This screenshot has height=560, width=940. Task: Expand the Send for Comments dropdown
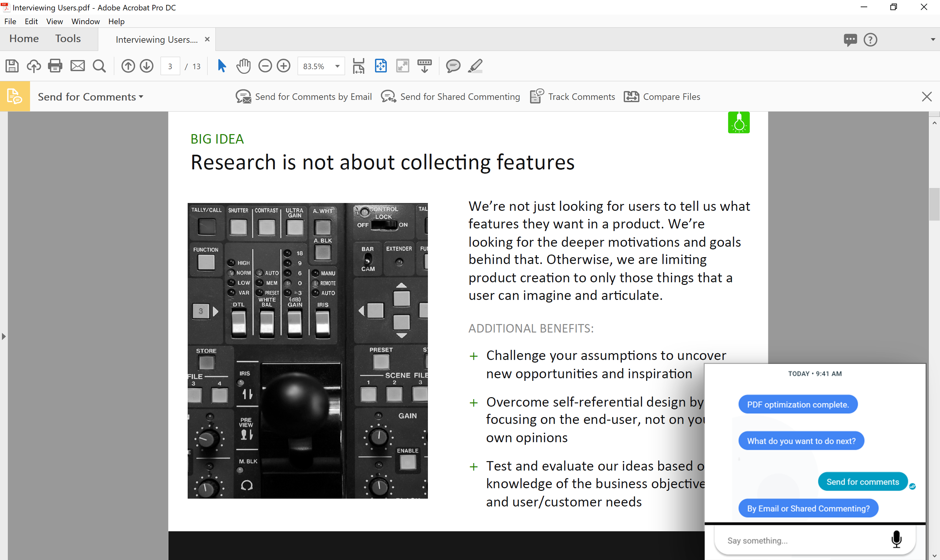pos(90,97)
